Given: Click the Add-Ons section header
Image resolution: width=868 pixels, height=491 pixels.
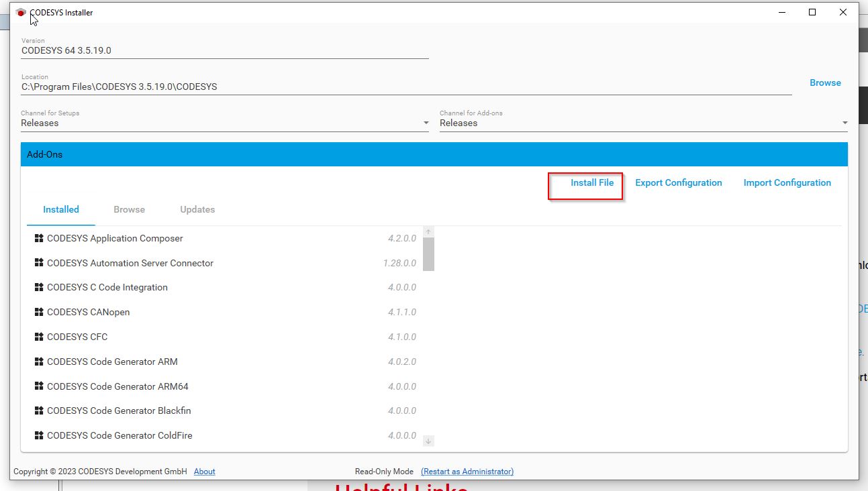Looking at the screenshot, I should [434, 154].
